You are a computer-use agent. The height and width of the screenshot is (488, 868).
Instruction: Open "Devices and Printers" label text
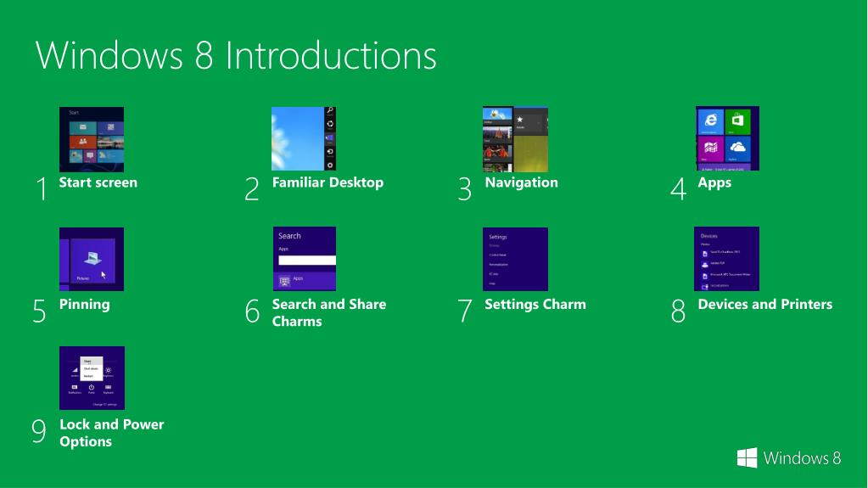point(765,305)
